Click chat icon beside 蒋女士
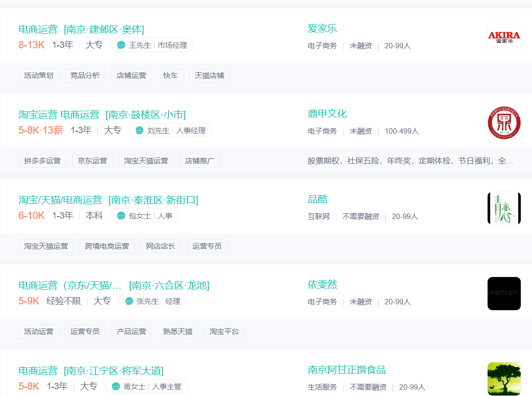Image resolution: width=532 pixels, height=396 pixels. click(x=116, y=387)
